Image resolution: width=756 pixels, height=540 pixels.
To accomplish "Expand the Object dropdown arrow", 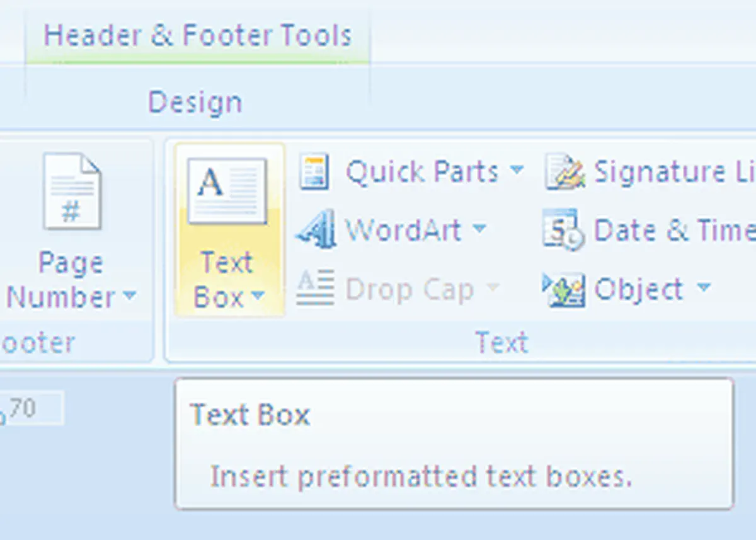I will pos(704,288).
